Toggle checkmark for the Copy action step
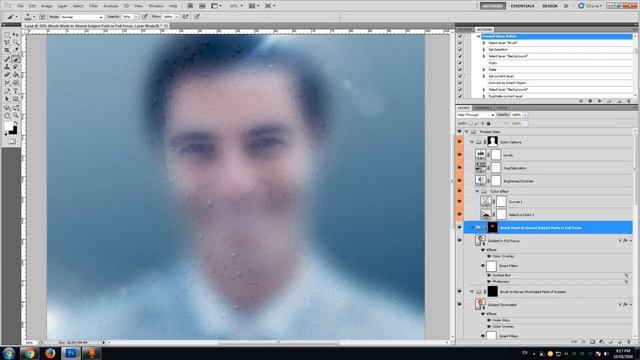The height and width of the screenshot is (360, 640). (460, 63)
